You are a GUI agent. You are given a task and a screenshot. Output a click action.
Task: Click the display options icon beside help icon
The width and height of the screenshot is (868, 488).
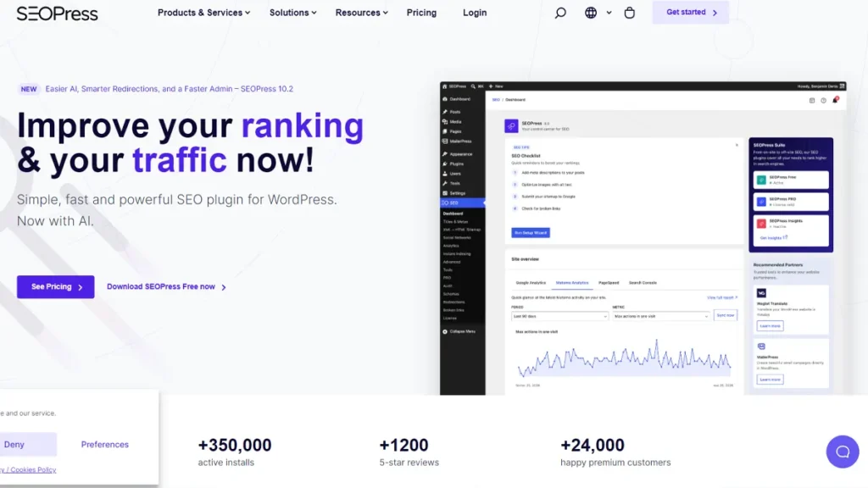[812, 101]
